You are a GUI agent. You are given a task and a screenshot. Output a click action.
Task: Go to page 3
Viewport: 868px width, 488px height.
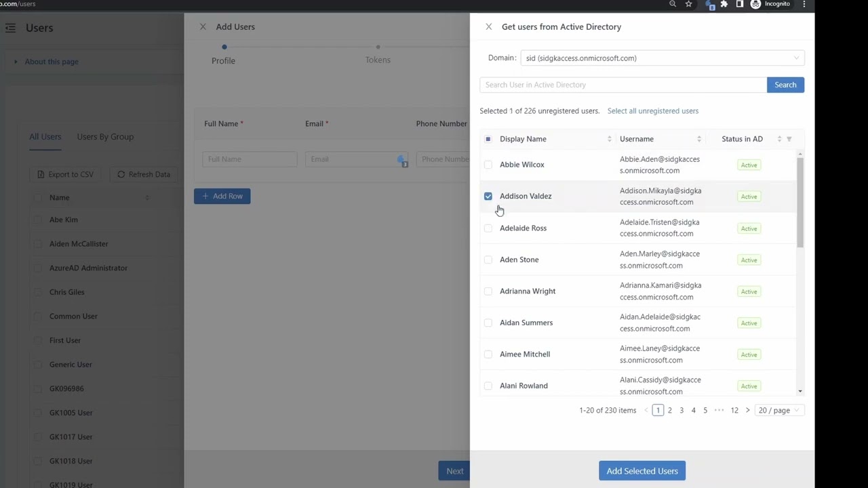point(682,410)
